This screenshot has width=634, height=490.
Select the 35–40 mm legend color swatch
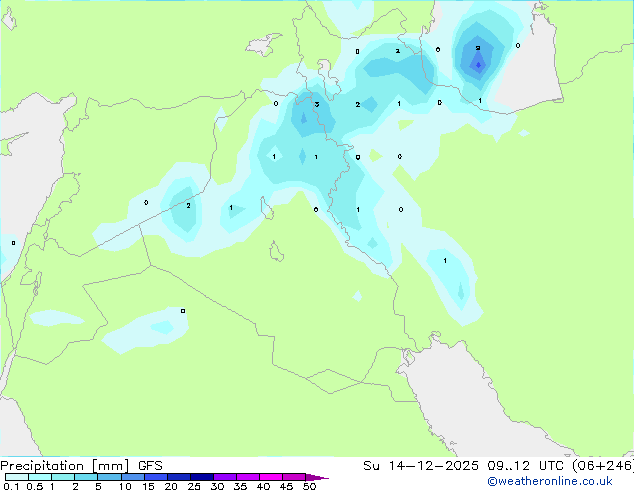tap(248, 477)
